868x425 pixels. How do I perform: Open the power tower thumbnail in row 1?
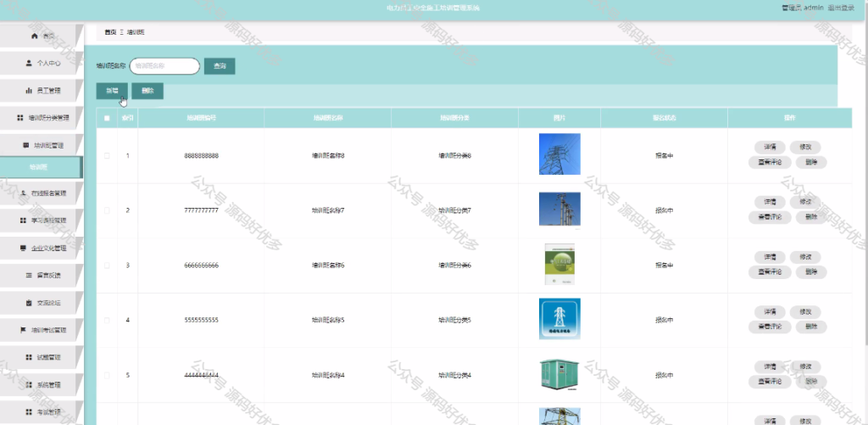559,154
